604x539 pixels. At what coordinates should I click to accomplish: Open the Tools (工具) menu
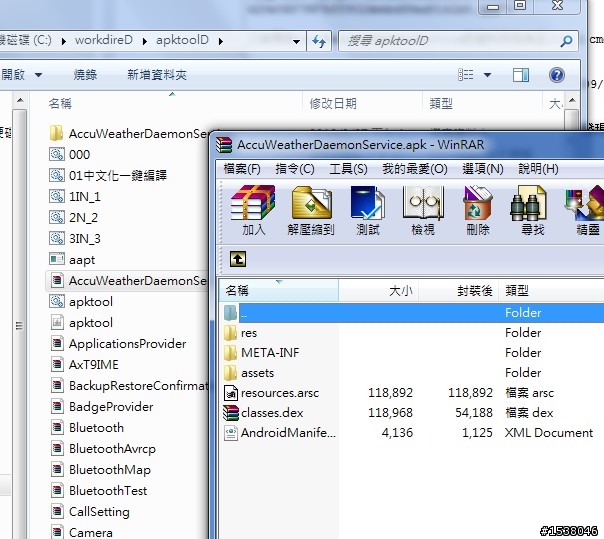point(348,169)
